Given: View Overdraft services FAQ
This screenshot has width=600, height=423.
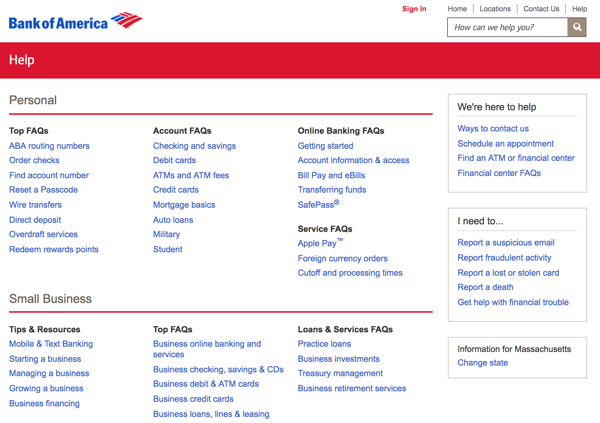Looking at the screenshot, I should [43, 234].
